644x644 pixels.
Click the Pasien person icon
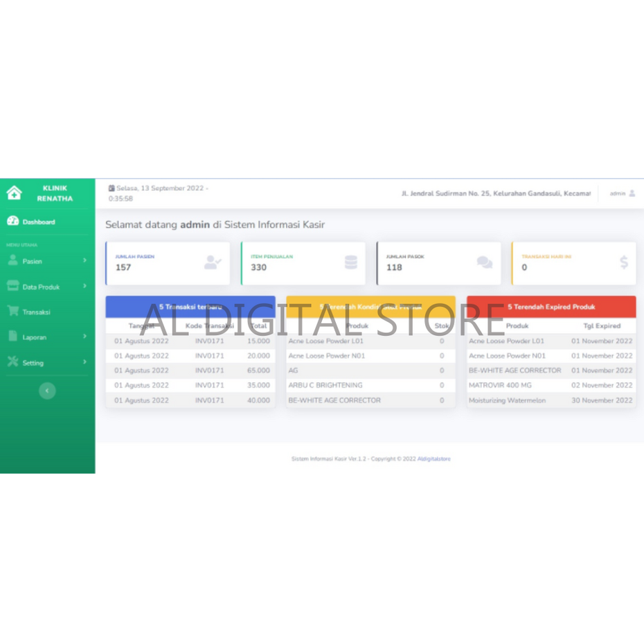12,260
